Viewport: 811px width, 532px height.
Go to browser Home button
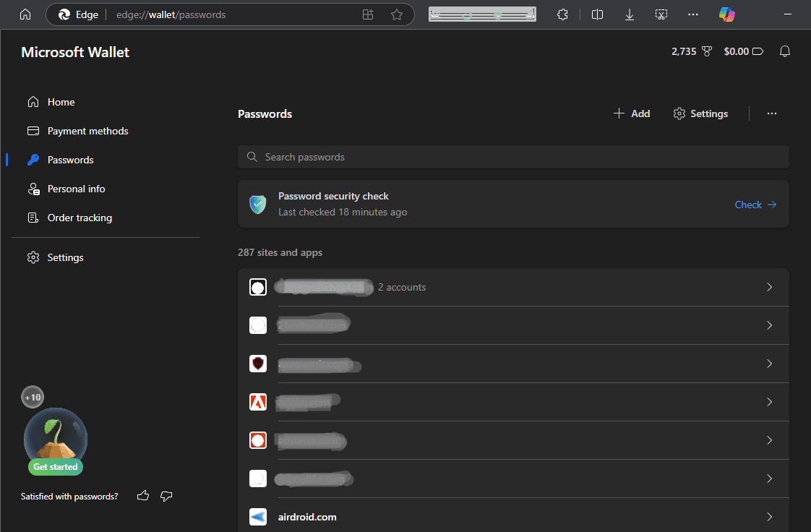25,14
